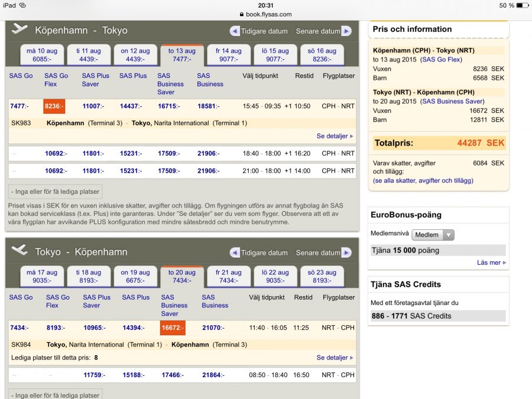532x399 pixels.
Task: Choose the selected outbound fare 8236:-
Action: coord(54,106)
